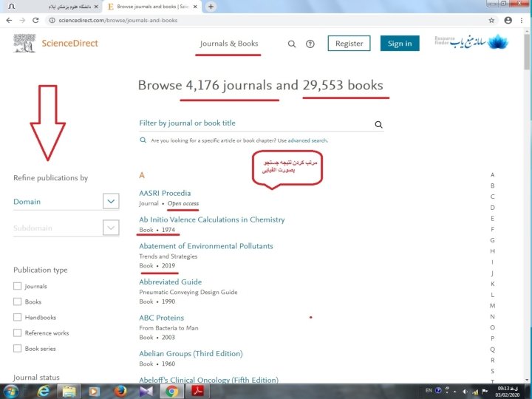
Task: Open the Abbreviated Guide book link
Action: point(171,282)
